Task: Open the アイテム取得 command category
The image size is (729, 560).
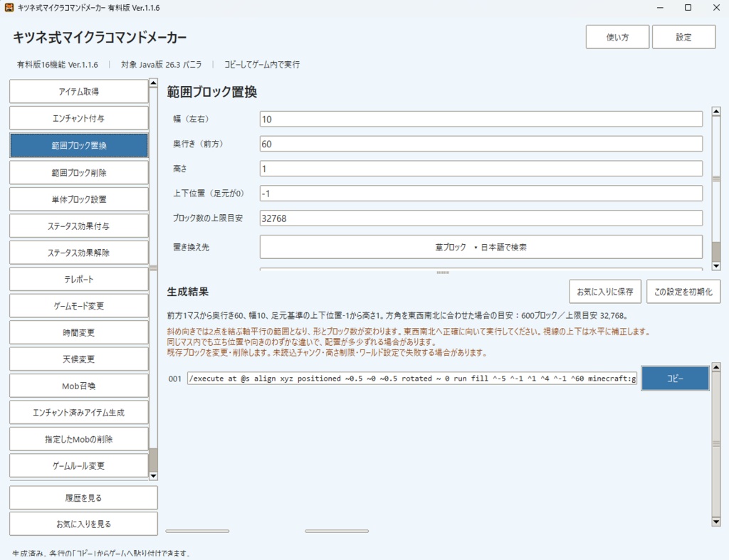Action: [x=78, y=92]
